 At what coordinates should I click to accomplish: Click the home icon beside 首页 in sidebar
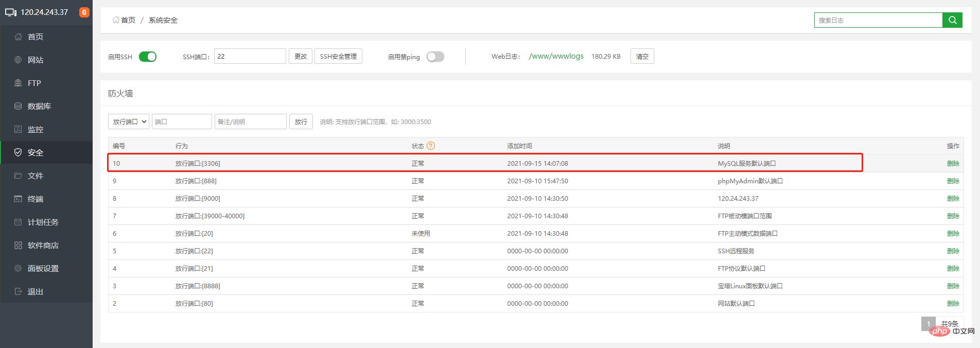(x=18, y=37)
